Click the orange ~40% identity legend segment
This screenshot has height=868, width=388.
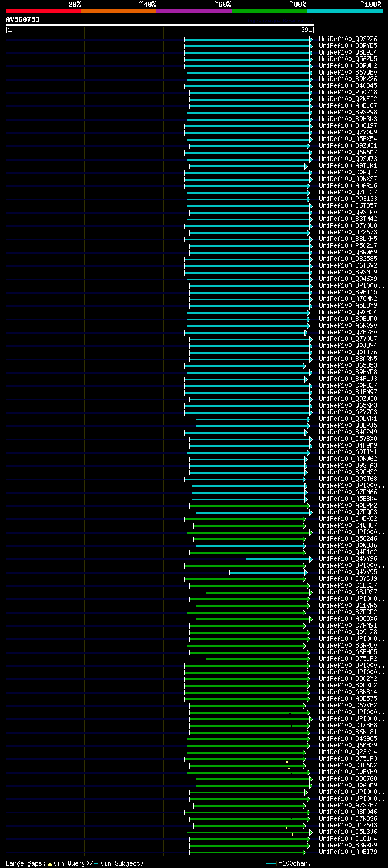[x=119, y=11]
